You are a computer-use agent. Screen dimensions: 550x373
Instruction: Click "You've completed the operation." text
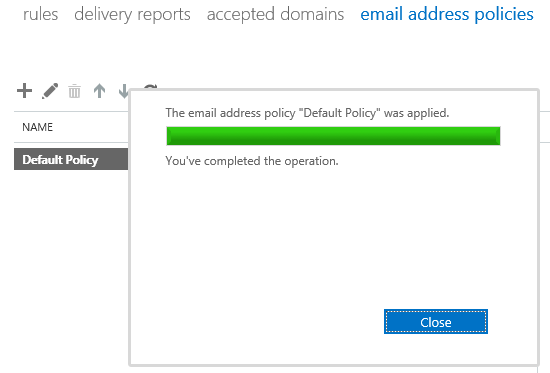[252, 161]
